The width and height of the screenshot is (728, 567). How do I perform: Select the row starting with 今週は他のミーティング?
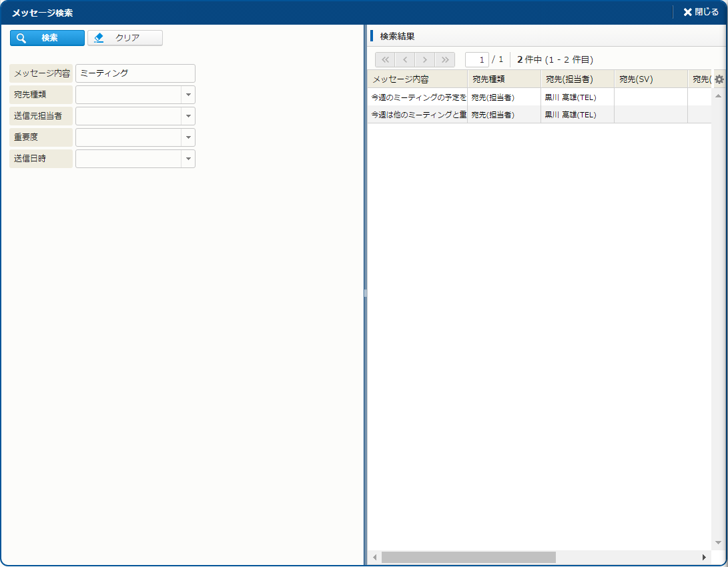pos(418,115)
